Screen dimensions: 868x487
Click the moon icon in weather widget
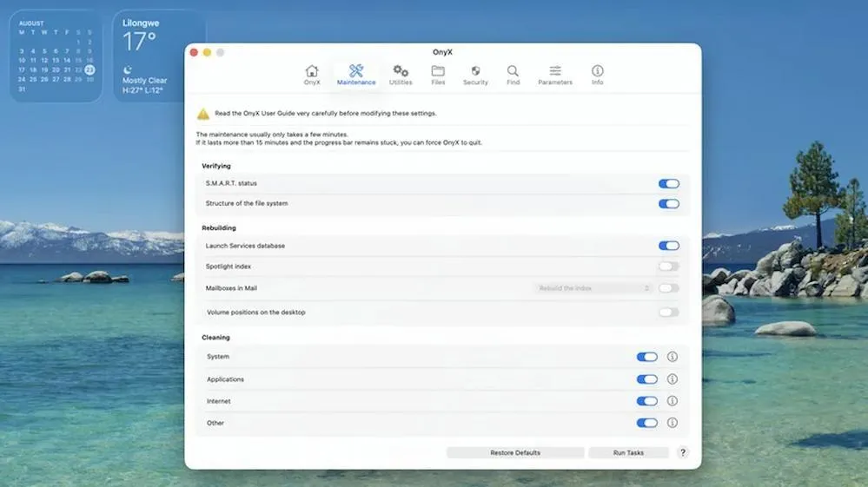click(128, 69)
